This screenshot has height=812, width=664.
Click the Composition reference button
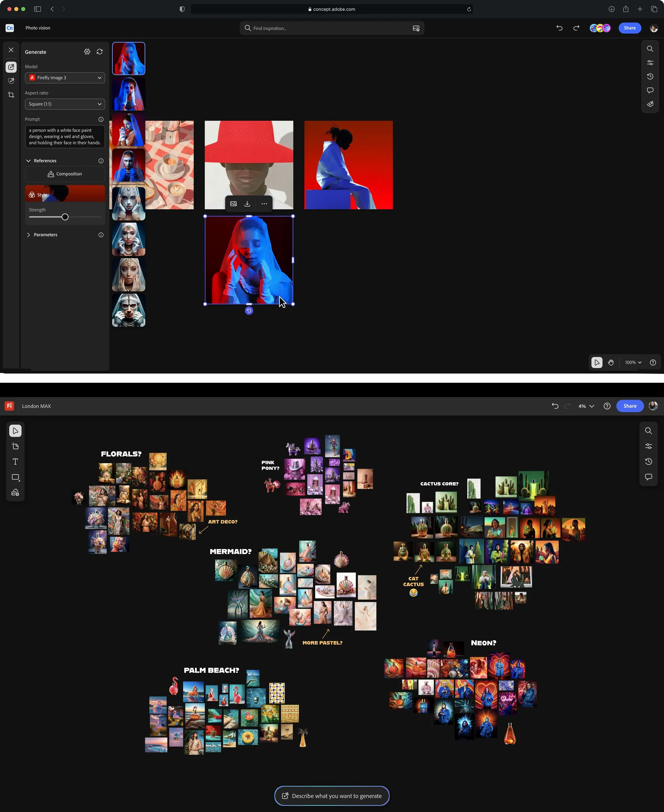click(65, 174)
